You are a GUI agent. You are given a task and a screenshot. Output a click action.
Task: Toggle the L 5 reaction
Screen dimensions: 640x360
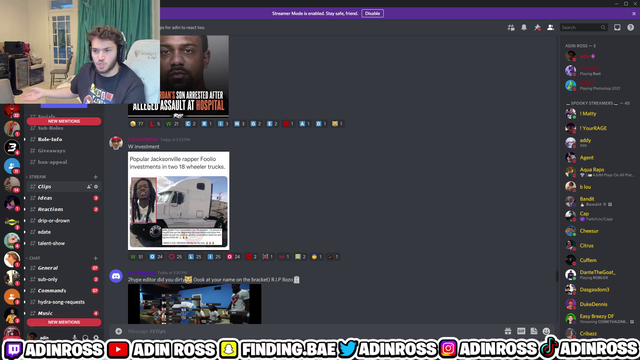pyautogui.click(x=155, y=124)
